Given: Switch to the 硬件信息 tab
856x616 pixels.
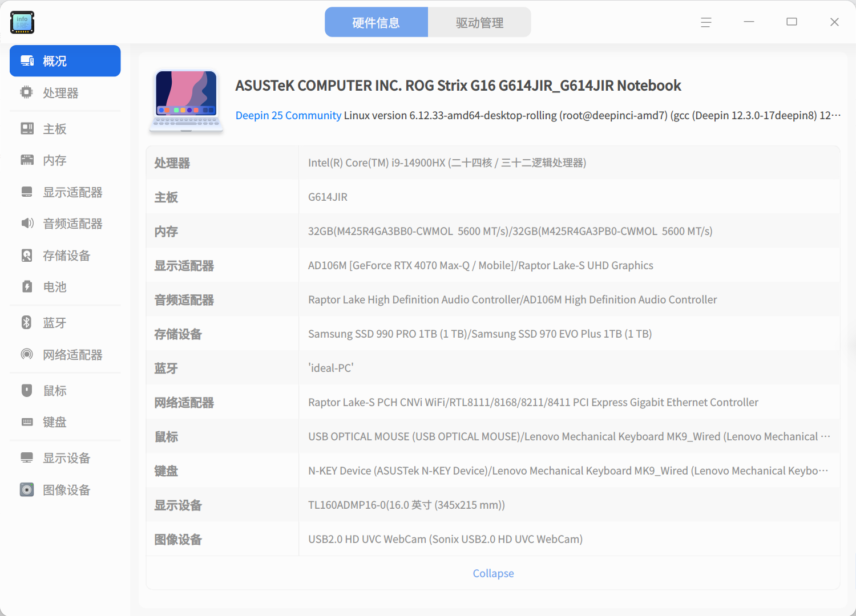Looking at the screenshot, I should tap(376, 22).
